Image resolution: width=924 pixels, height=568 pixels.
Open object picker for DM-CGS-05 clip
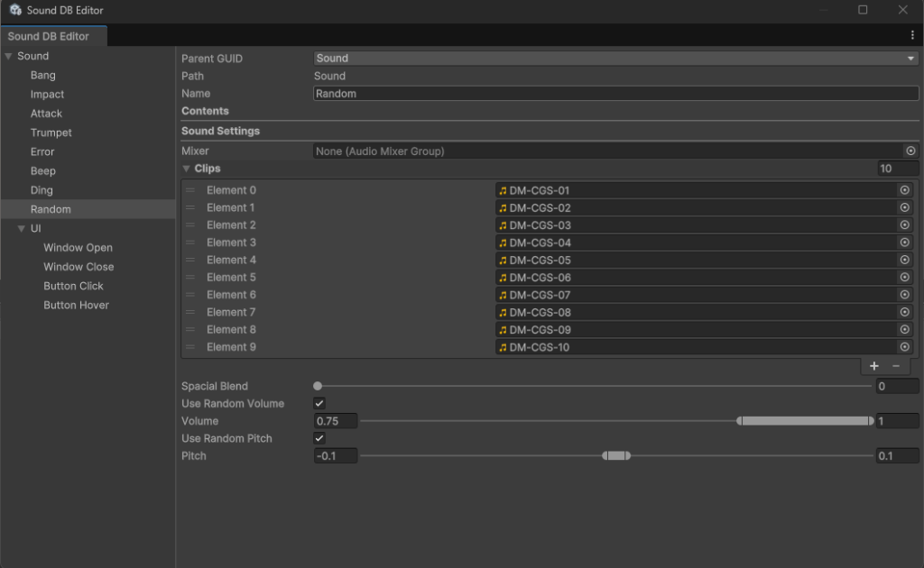point(904,260)
